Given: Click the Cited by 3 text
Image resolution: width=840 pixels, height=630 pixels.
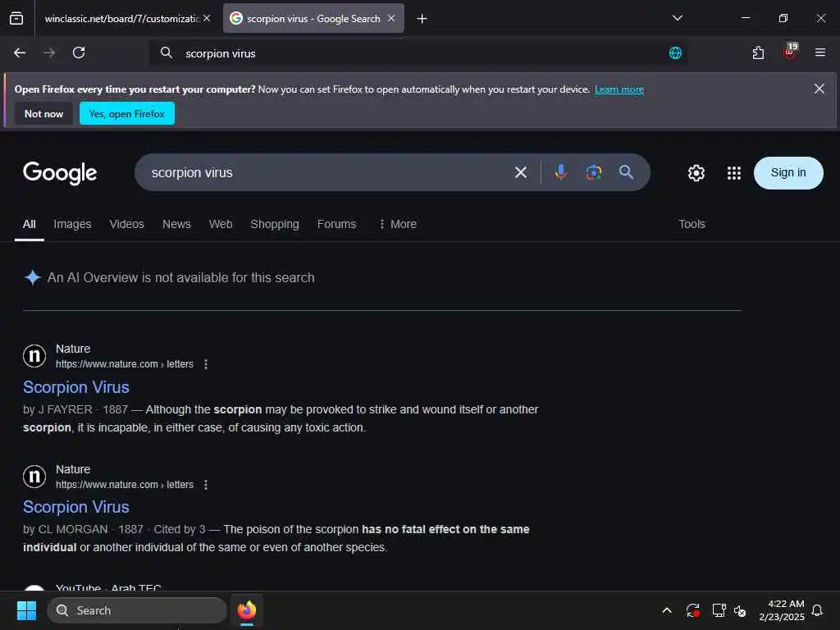Looking at the screenshot, I should pos(180,529).
